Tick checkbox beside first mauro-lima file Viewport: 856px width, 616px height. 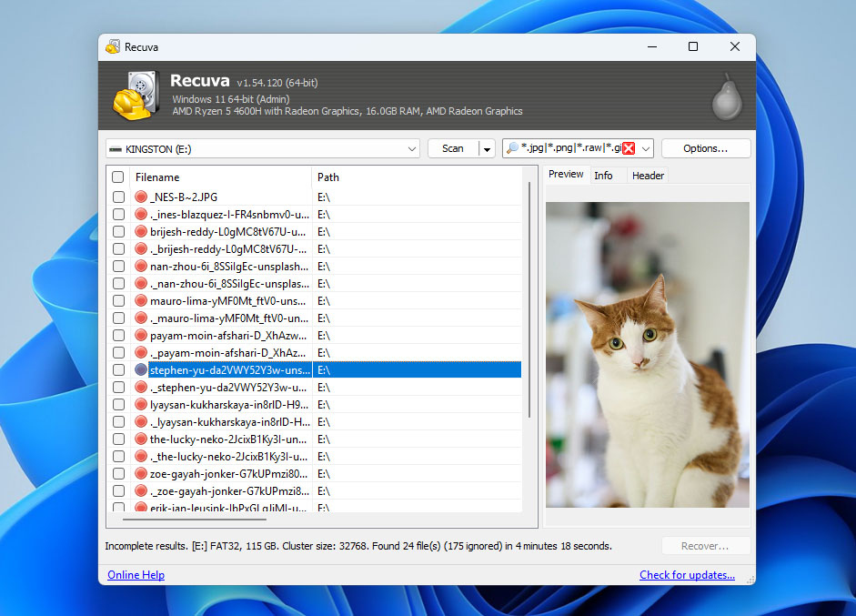(118, 300)
